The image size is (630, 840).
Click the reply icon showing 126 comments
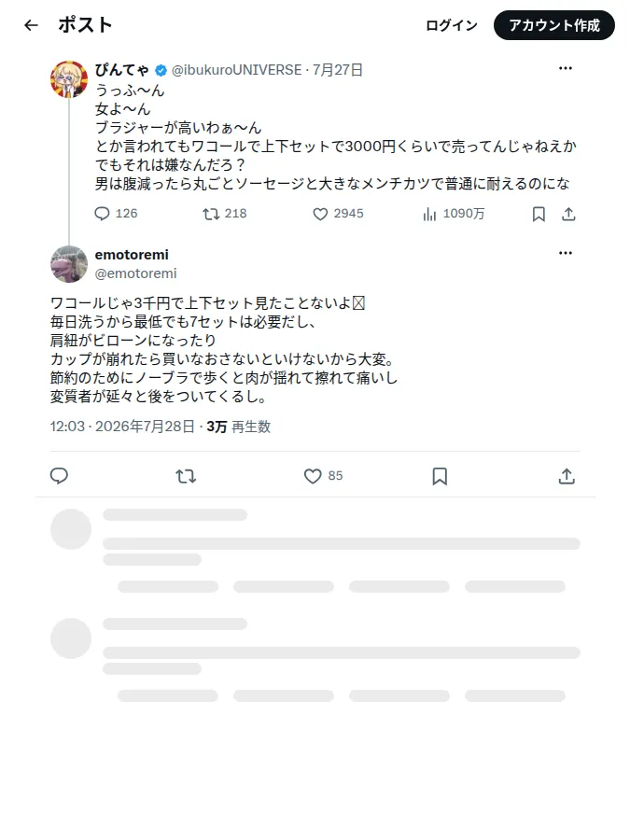[102, 214]
